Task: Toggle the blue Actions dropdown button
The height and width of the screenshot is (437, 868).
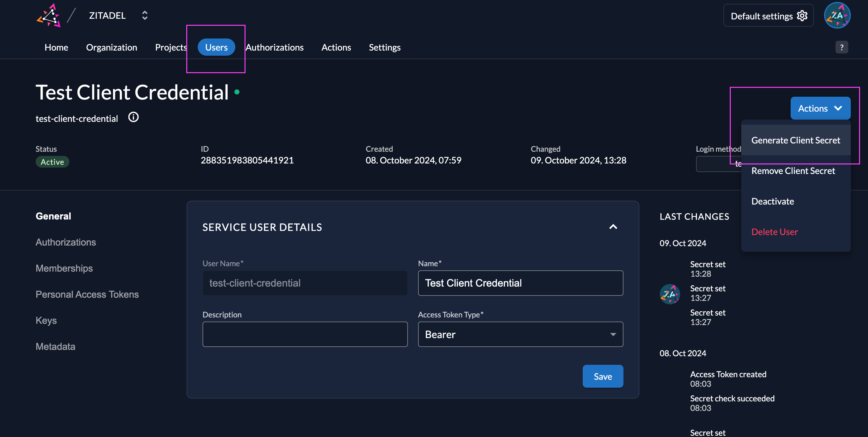Action: [x=820, y=108]
